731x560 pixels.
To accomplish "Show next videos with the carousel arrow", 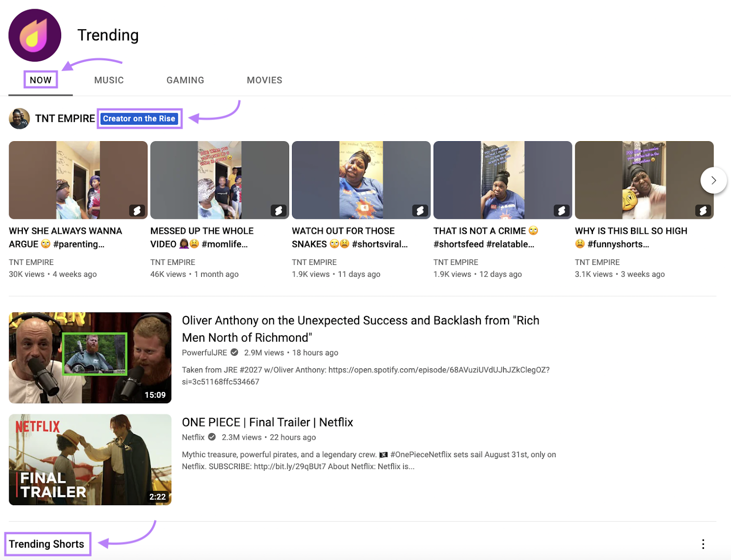I will [x=713, y=180].
